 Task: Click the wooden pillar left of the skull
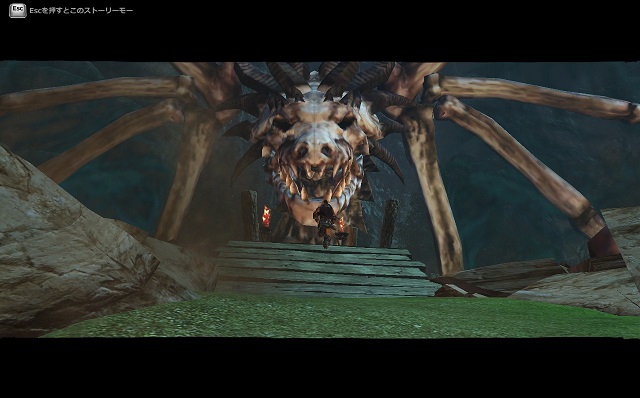point(249,215)
